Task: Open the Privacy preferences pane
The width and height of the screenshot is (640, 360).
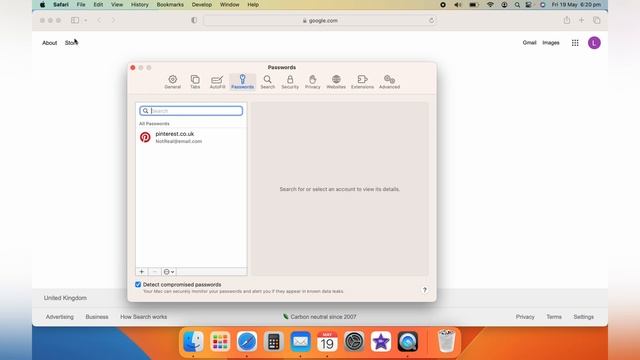Action: click(x=313, y=82)
